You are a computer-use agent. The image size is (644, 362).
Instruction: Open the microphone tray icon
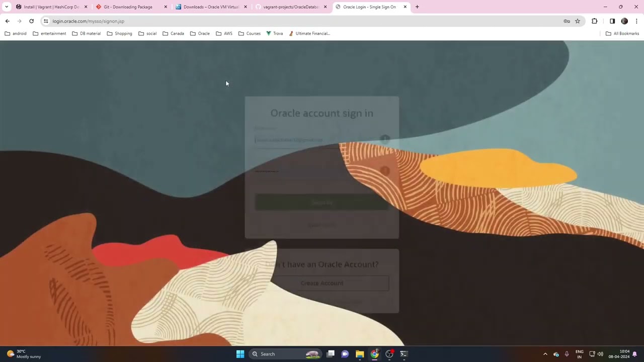(567, 354)
